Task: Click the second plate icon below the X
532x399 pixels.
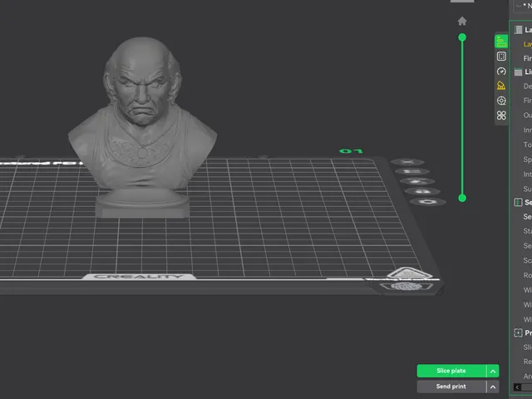Action: pos(412,172)
